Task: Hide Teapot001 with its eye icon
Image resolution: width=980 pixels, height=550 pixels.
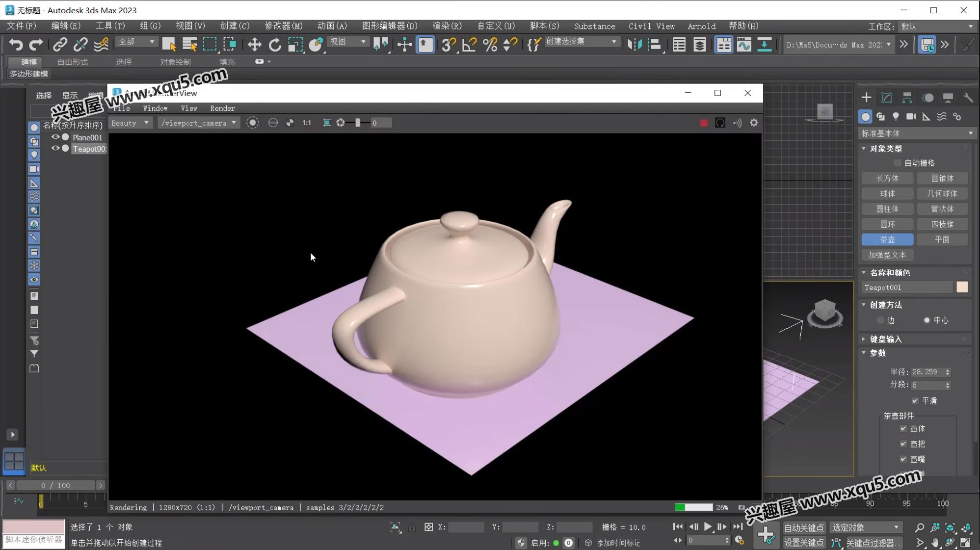Action: coord(55,148)
